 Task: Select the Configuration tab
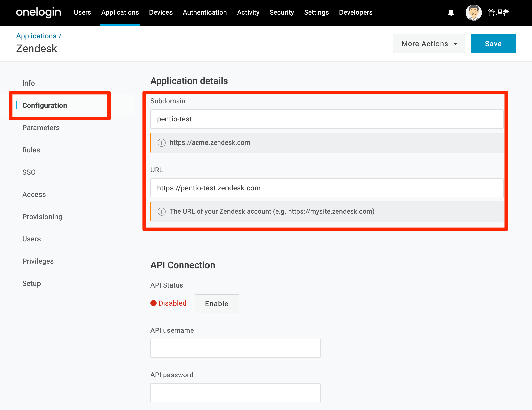[45, 105]
